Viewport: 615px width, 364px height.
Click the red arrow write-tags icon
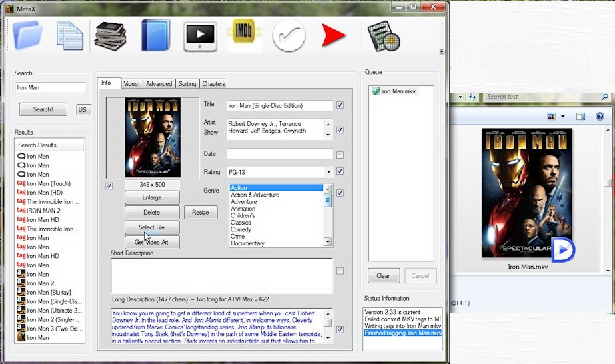click(x=333, y=35)
